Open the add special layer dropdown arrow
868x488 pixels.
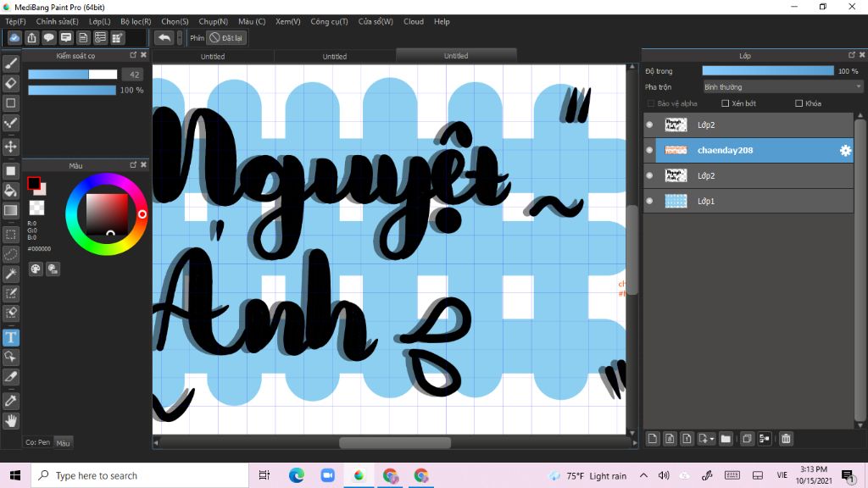pyautogui.click(x=712, y=439)
